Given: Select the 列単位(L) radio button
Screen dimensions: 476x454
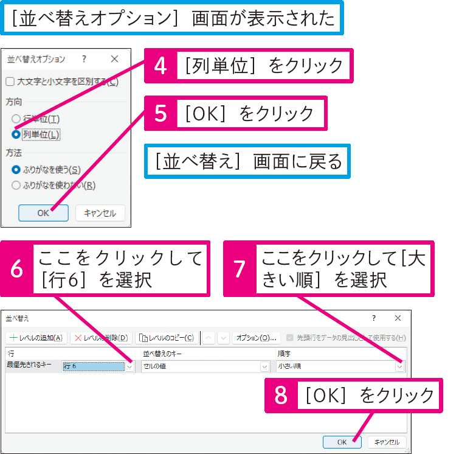Looking at the screenshot, I should coord(16,134).
